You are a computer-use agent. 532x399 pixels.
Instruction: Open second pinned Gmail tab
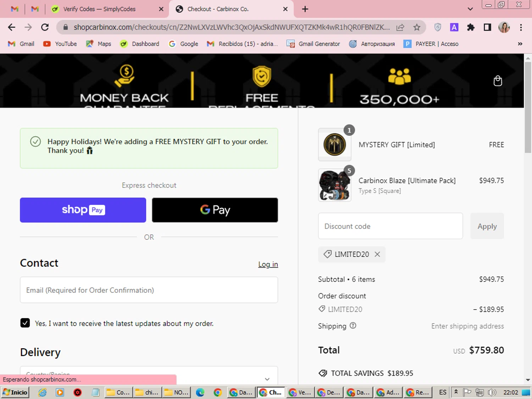click(x=35, y=9)
